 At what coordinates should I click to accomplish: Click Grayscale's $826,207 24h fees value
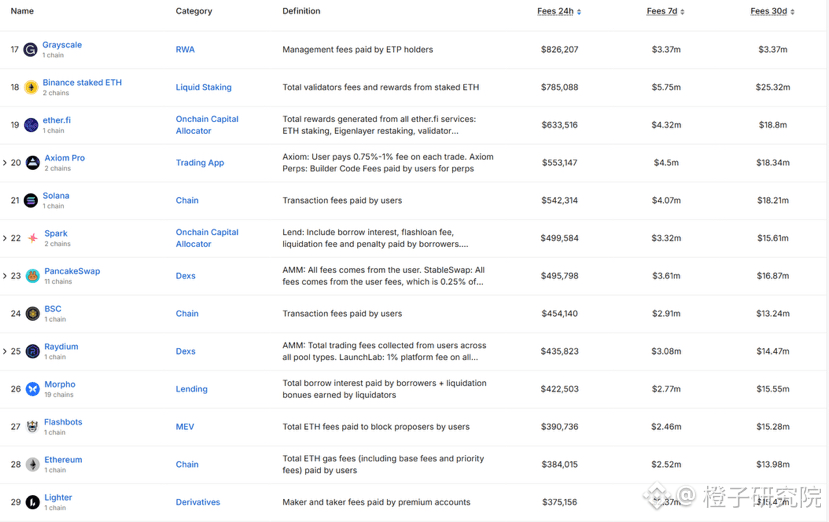pos(559,50)
